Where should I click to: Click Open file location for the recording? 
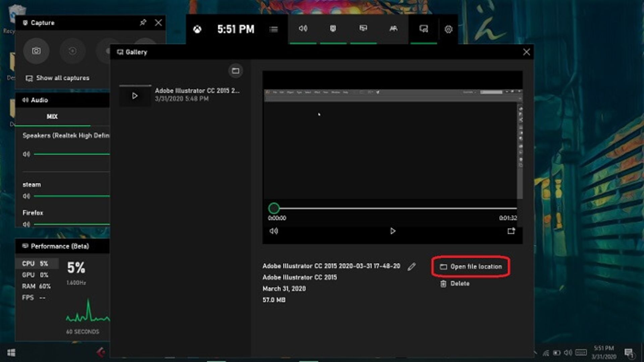click(x=470, y=266)
